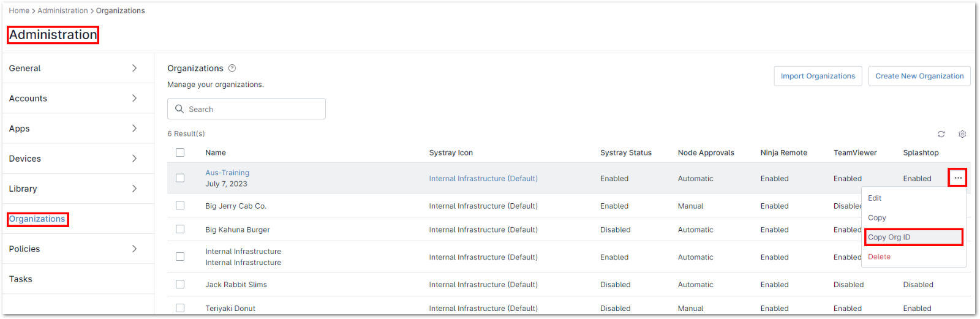Click Import Organizations button

[818, 76]
